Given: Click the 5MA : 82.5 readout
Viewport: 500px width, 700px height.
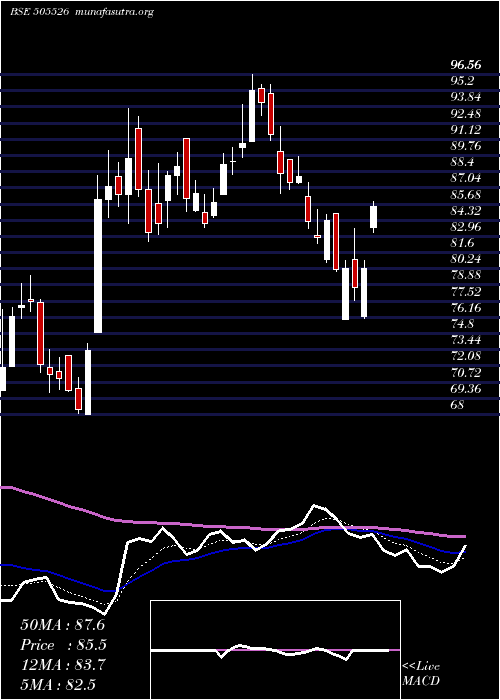Looking at the screenshot, I should [58, 684].
